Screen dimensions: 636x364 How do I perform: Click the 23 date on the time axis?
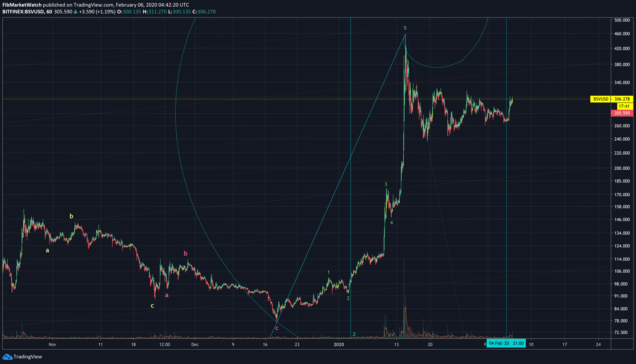click(x=297, y=345)
